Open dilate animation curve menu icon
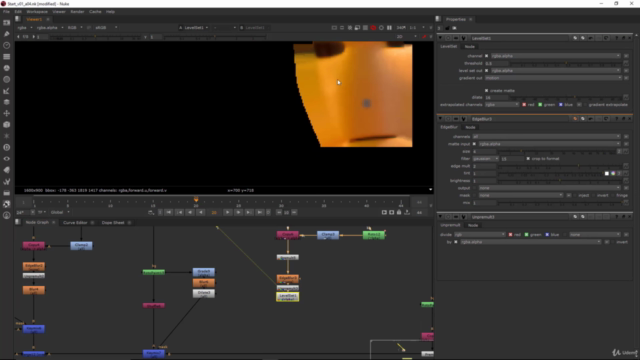Image resolution: width=640 pixels, height=360 pixels. pos(626,98)
